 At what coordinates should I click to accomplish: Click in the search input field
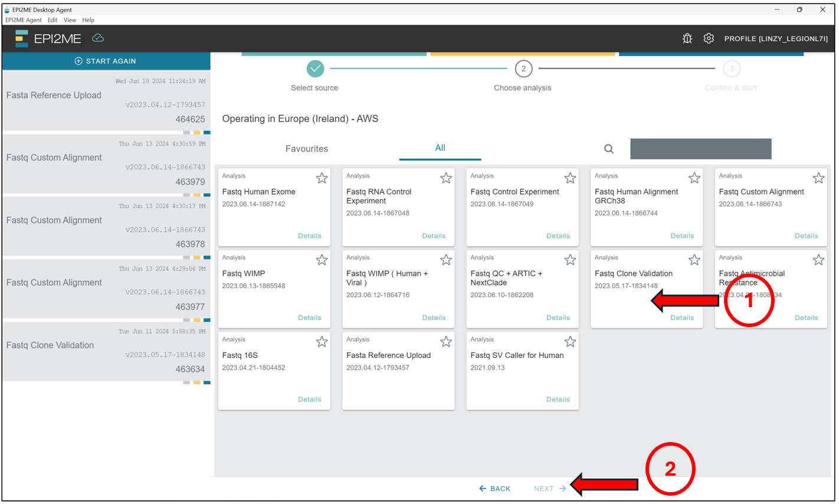[701, 149]
